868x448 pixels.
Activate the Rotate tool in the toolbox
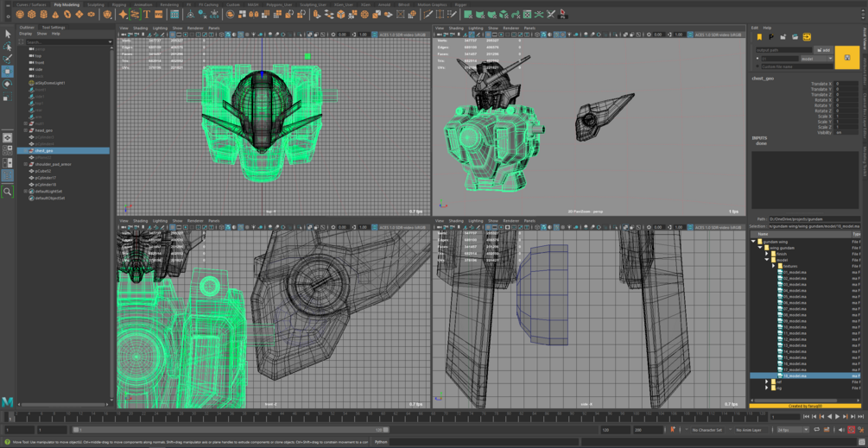point(7,84)
